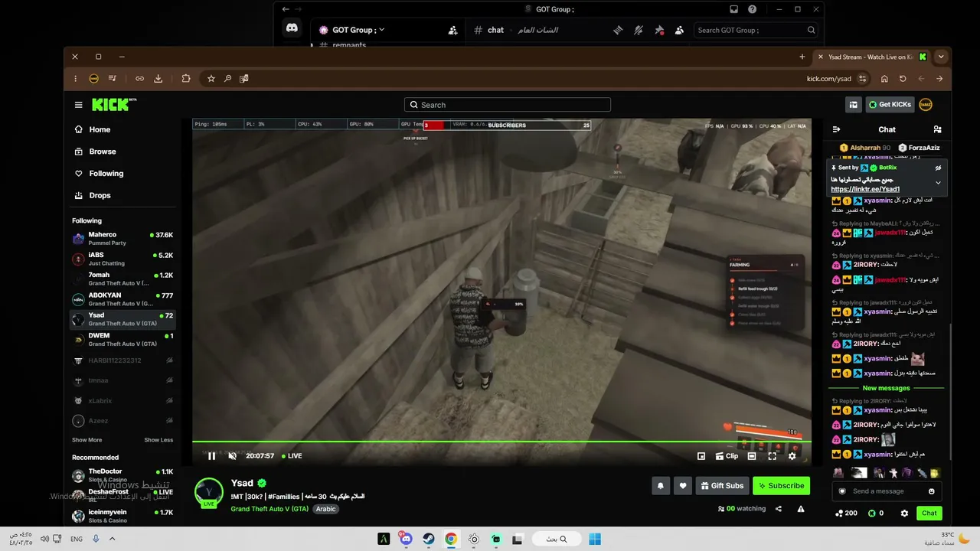Click the Arabic language tag
This screenshot has height=551, width=980.
tap(326, 509)
